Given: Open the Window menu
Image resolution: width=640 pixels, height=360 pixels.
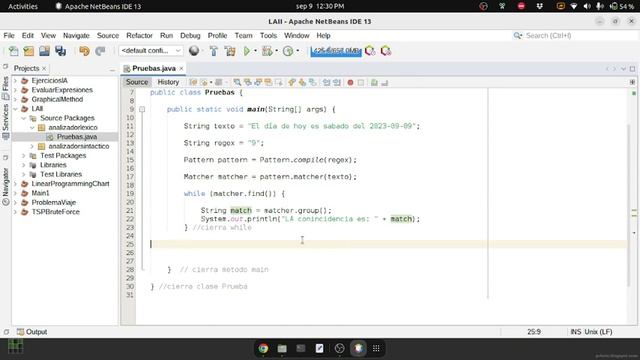Looking at the screenshot, I should (x=296, y=36).
